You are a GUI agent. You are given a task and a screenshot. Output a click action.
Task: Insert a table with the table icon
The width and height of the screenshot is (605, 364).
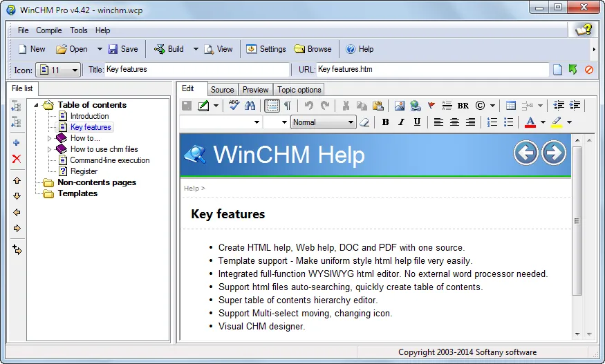pos(510,105)
